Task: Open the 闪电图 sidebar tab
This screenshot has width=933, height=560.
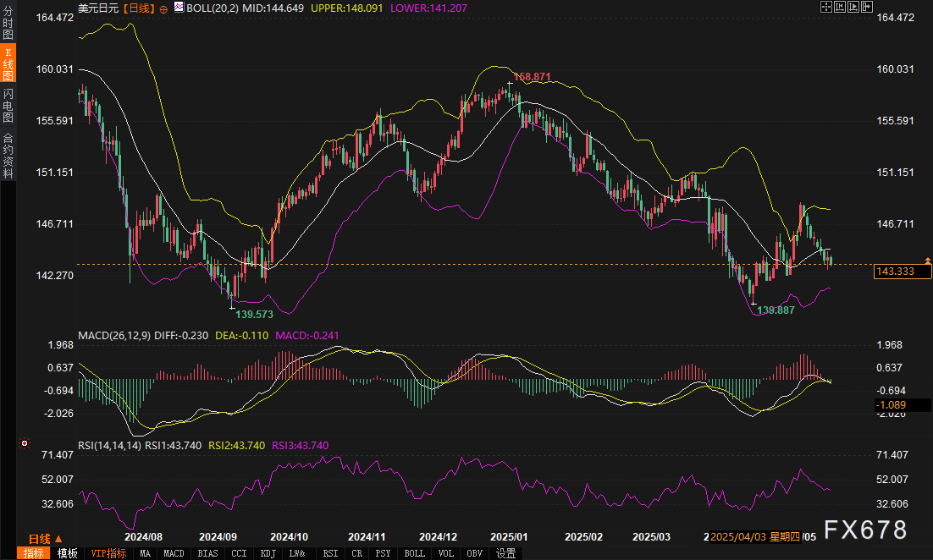Action: (x=8, y=106)
